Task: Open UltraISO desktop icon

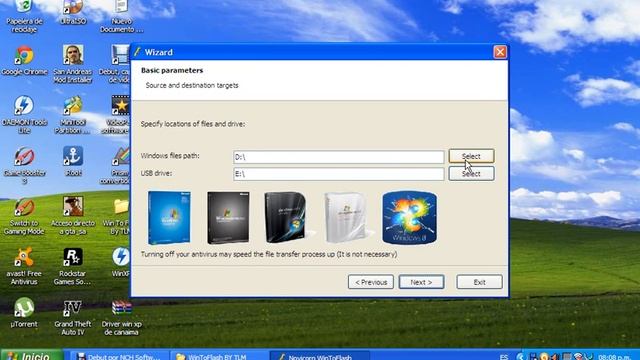Action: click(73, 12)
